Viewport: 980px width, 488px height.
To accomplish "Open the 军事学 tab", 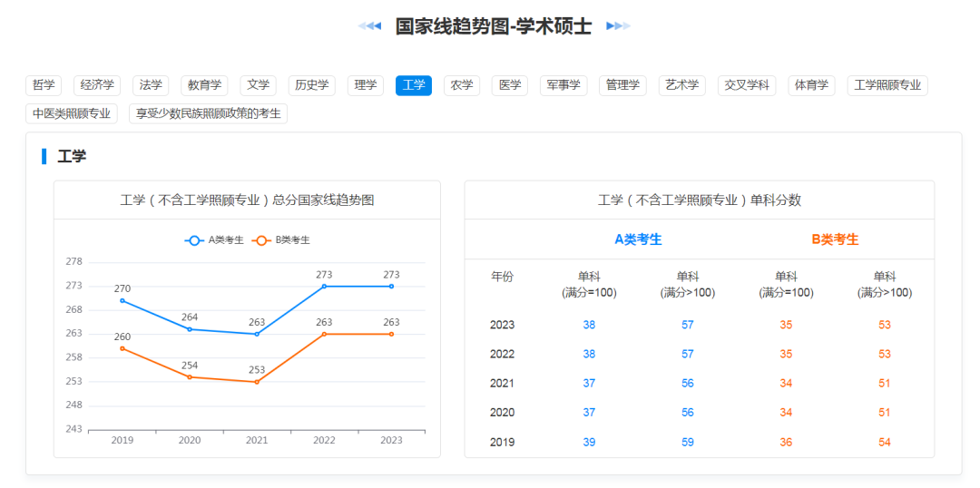I will (x=563, y=85).
